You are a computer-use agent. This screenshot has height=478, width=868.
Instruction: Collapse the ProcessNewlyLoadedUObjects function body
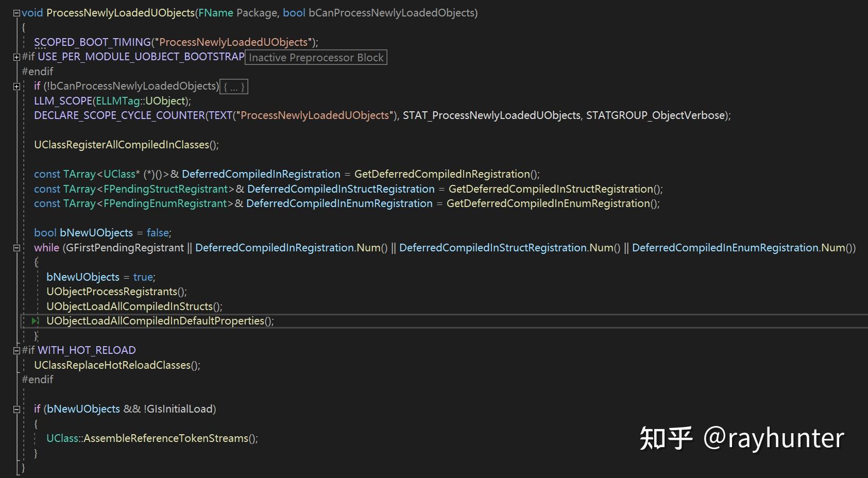tap(15, 12)
